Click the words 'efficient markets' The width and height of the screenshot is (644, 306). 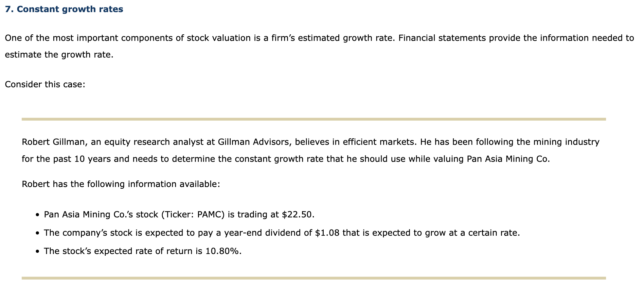tap(379, 142)
